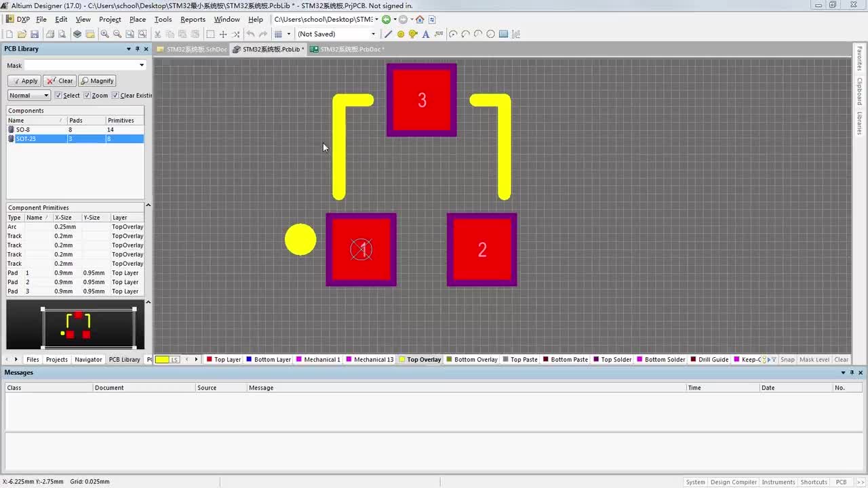Switch to the Projects panel tab
This screenshot has height=488, width=868.
click(x=57, y=359)
